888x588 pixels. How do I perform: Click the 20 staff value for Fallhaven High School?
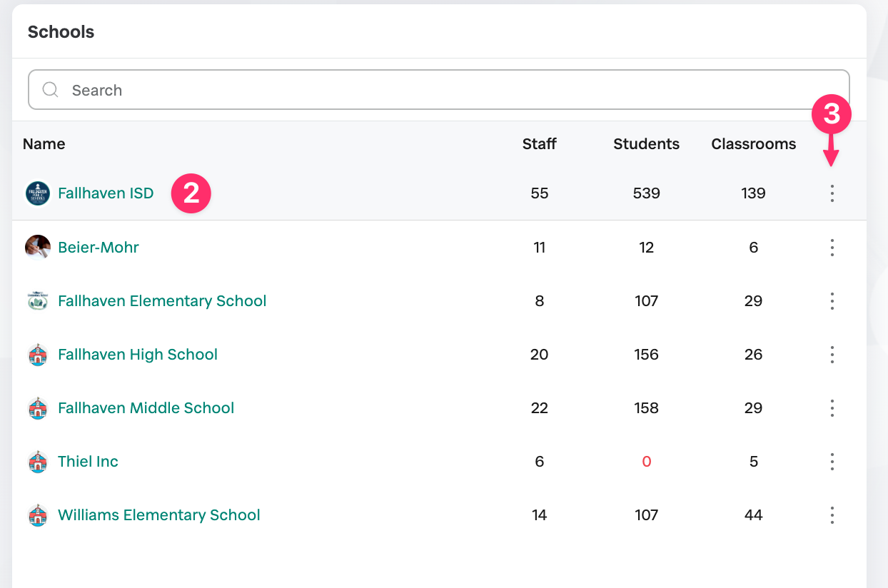pyautogui.click(x=540, y=355)
